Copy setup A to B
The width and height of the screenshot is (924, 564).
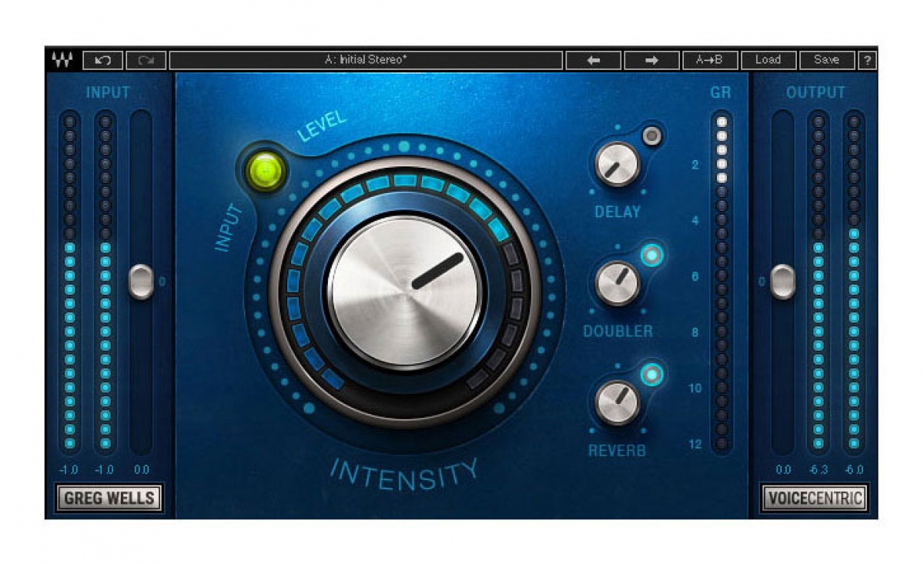[x=710, y=60]
